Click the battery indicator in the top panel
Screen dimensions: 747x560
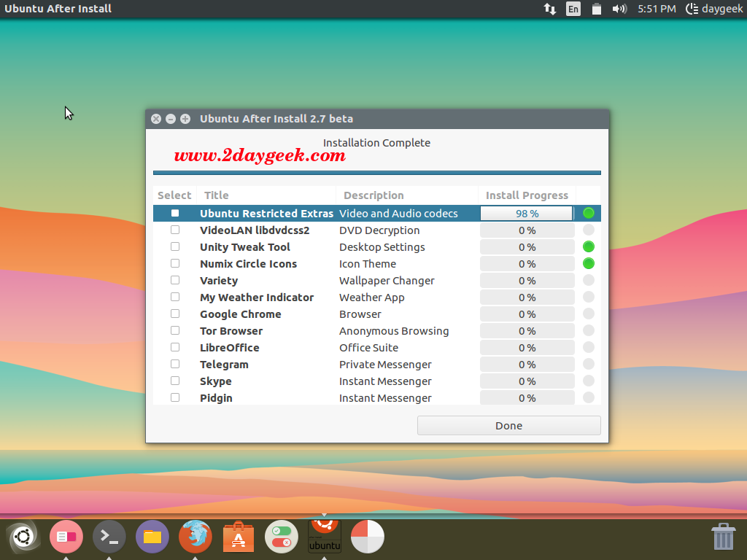pyautogui.click(x=596, y=9)
